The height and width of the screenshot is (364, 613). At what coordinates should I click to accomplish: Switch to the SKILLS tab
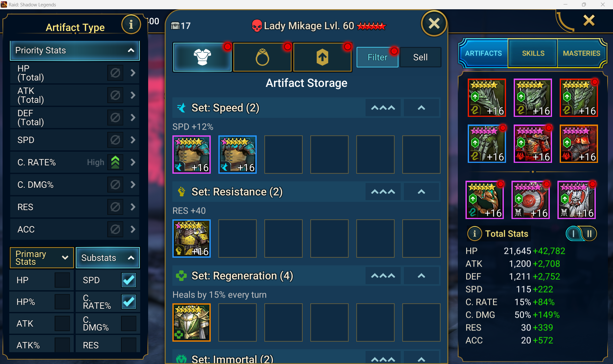[533, 53]
